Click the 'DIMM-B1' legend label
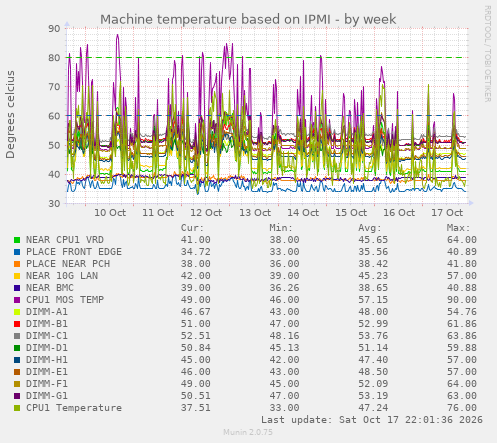The image size is (497, 443). (x=47, y=324)
